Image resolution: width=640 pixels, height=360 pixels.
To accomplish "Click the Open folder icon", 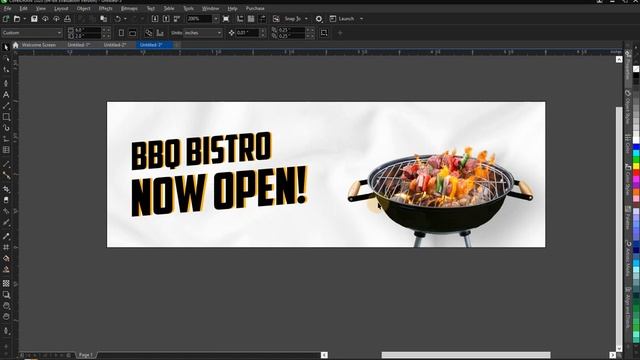I will point(17,19).
